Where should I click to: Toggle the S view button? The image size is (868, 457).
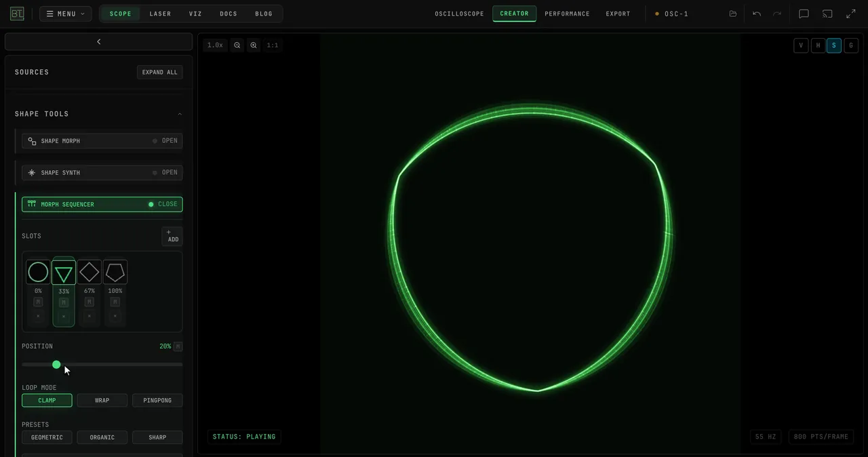pos(834,45)
